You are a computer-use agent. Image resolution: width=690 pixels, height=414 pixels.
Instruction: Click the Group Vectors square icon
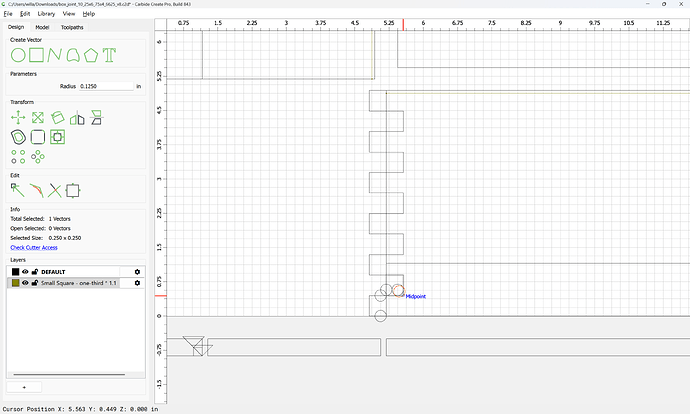[73, 191]
